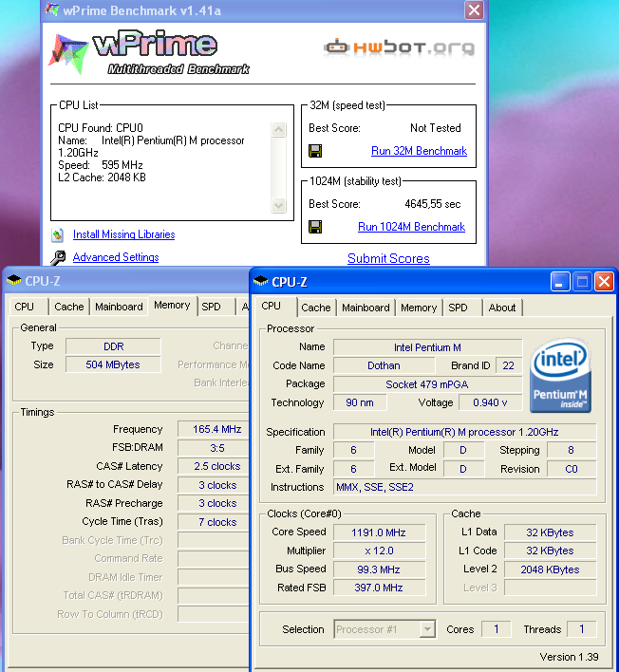This screenshot has height=672, width=619.
Task: Click the Cores value field
Action: coord(496,629)
